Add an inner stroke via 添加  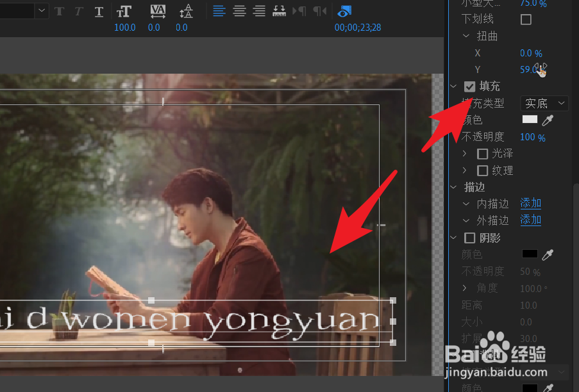(531, 203)
